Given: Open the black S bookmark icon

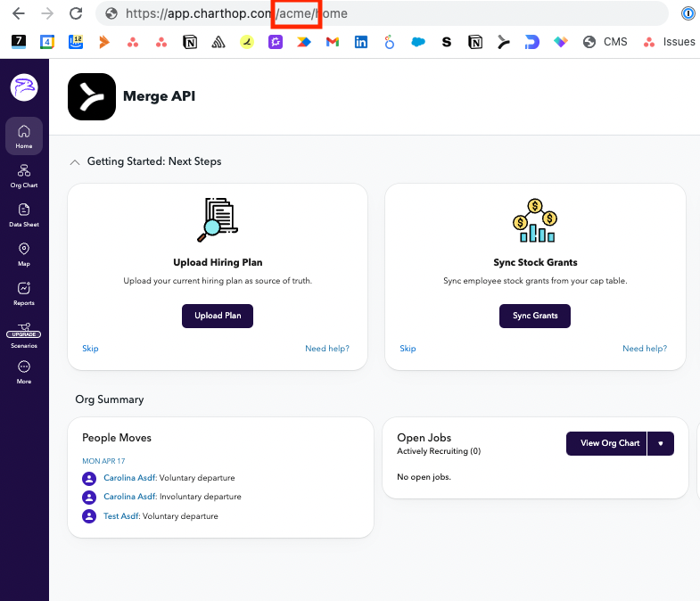Looking at the screenshot, I should (447, 42).
